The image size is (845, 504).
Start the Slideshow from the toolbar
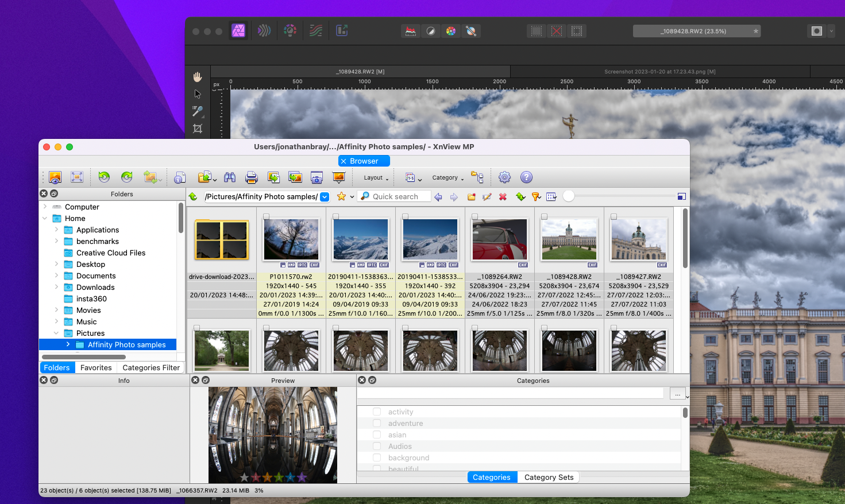click(x=339, y=177)
